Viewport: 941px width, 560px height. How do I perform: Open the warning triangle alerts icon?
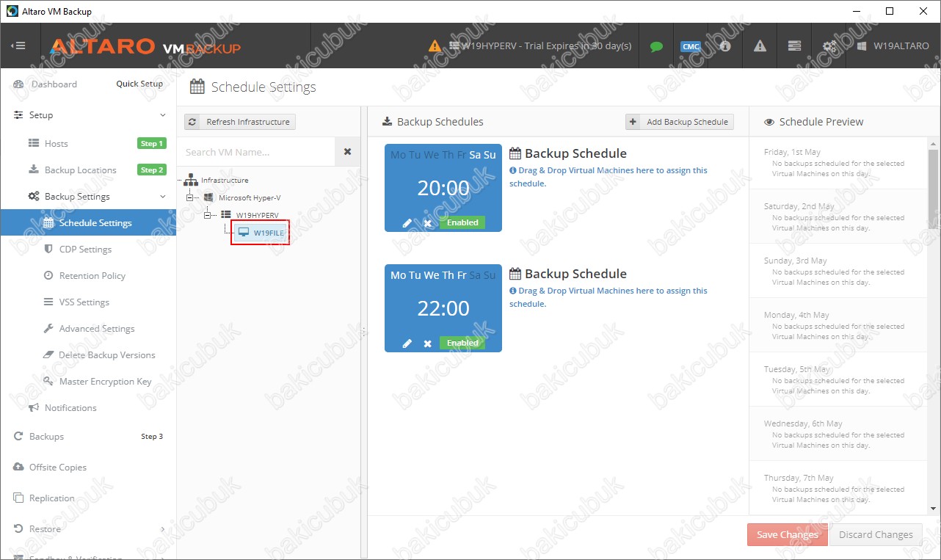pos(760,46)
